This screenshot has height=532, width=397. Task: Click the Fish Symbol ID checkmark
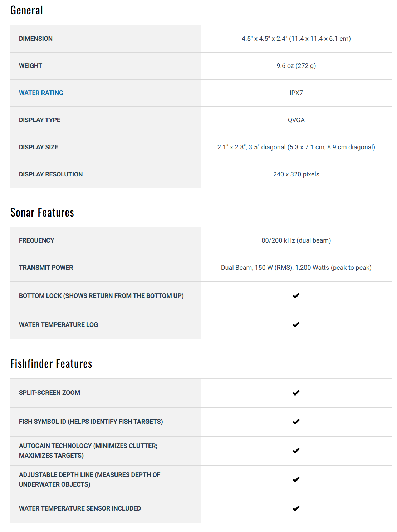[296, 422]
